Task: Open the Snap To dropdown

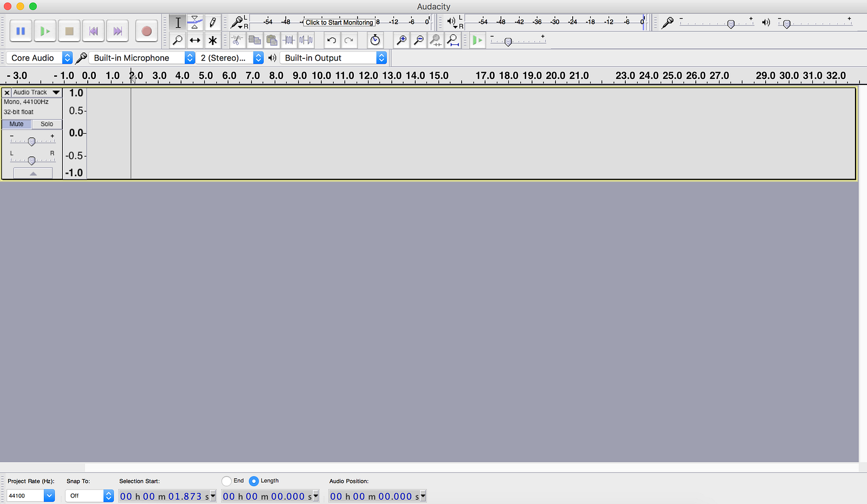Action: 89,495
